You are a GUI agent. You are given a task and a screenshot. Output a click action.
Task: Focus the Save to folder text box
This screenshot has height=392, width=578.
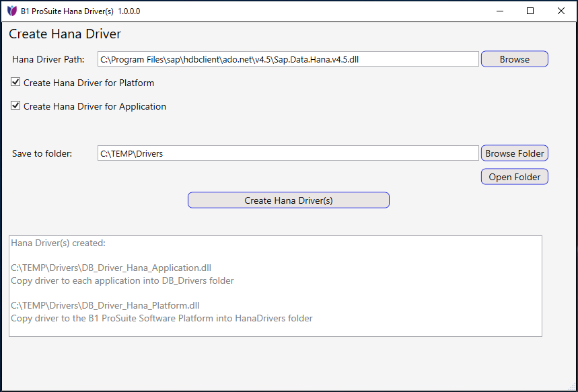click(x=288, y=153)
